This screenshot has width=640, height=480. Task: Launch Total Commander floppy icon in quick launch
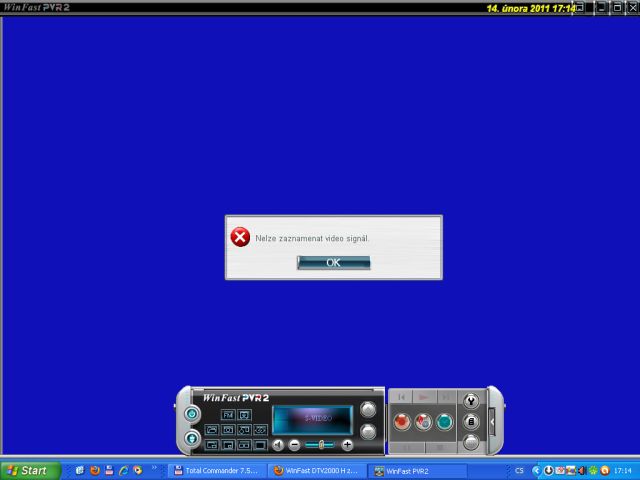coord(109,471)
